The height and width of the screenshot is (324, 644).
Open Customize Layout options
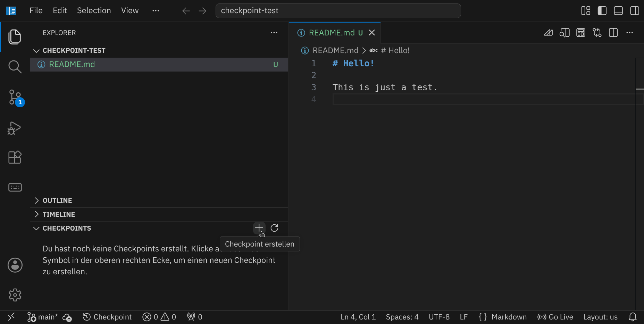pyautogui.click(x=586, y=11)
